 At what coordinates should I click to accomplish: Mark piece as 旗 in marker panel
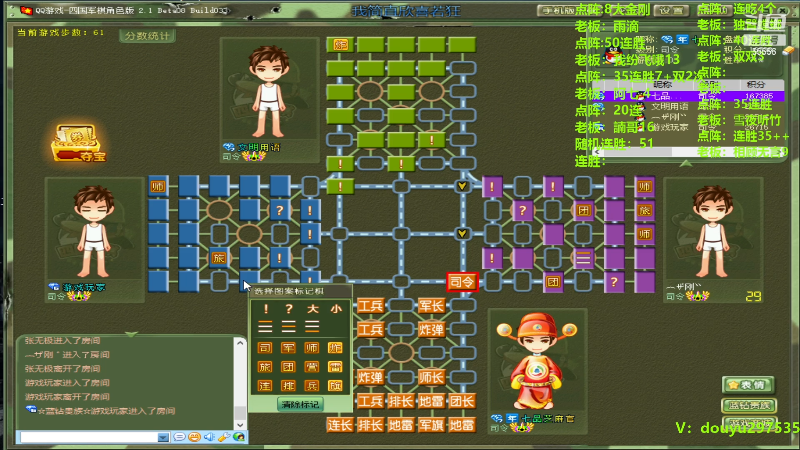(x=335, y=386)
